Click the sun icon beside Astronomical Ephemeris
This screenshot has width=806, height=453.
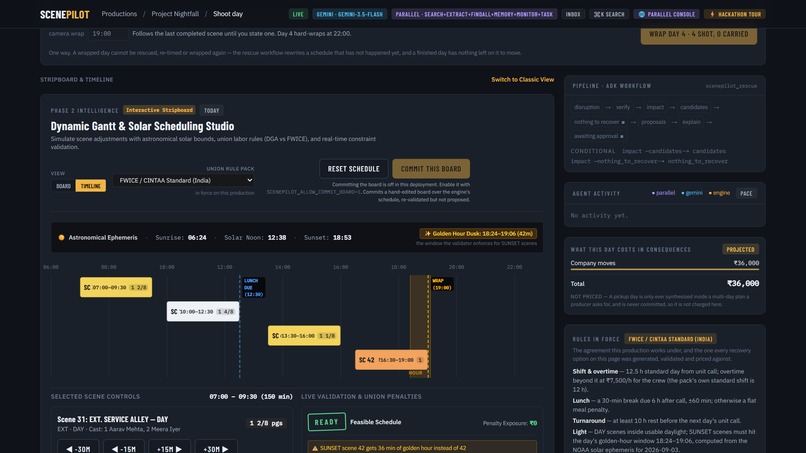61,238
